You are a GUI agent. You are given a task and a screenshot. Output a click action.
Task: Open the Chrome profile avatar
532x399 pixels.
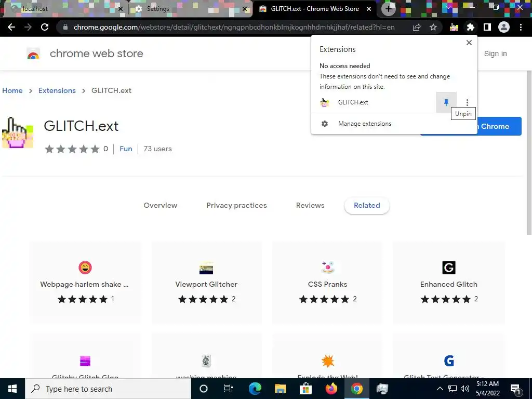504,27
